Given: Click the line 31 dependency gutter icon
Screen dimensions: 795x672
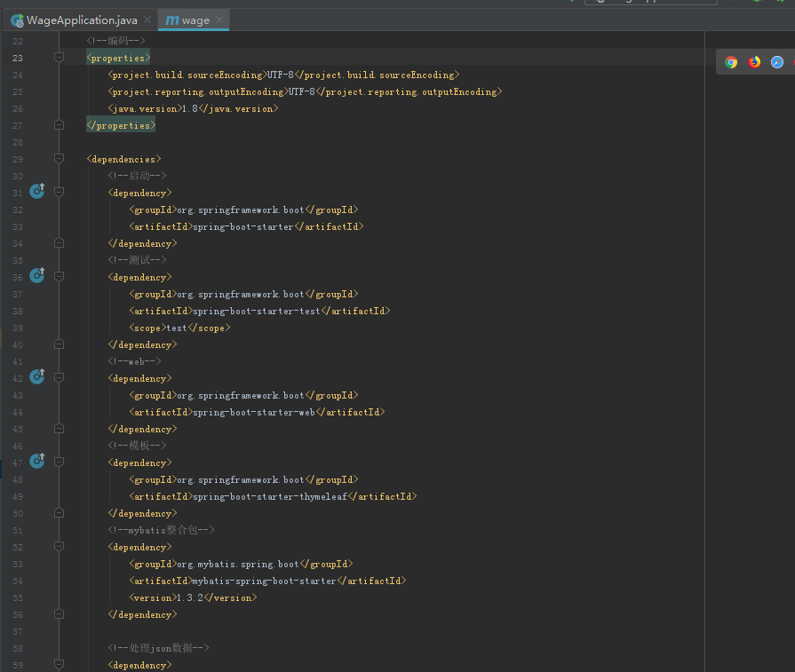Looking at the screenshot, I should point(37,191).
